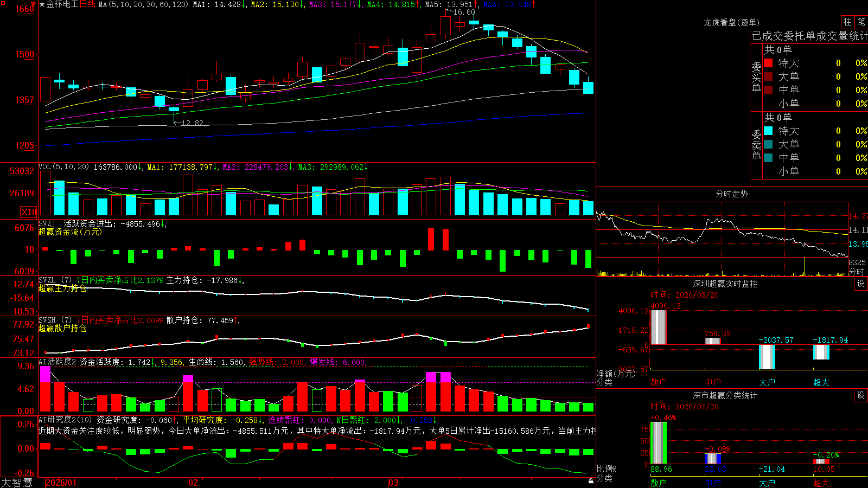Click the teal 中单 swatch under 委卖单
This screenshot has height=488, width=868.
(768, 158)
